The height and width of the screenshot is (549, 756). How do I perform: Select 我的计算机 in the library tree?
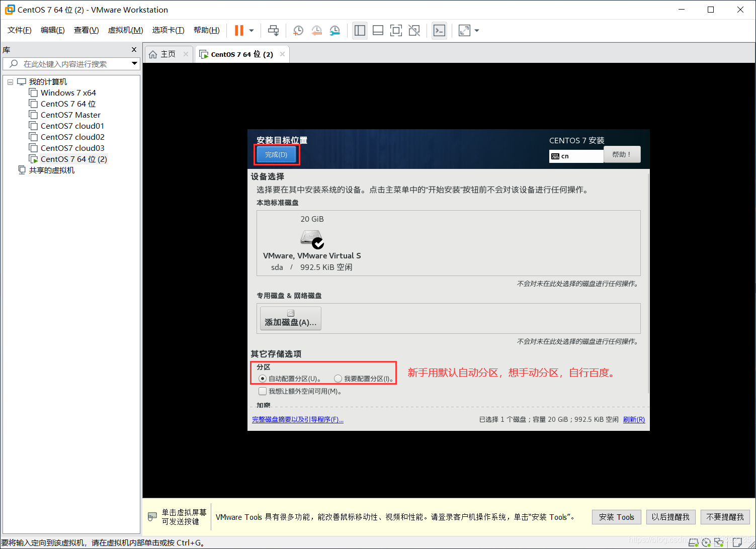tap(48, 81)
